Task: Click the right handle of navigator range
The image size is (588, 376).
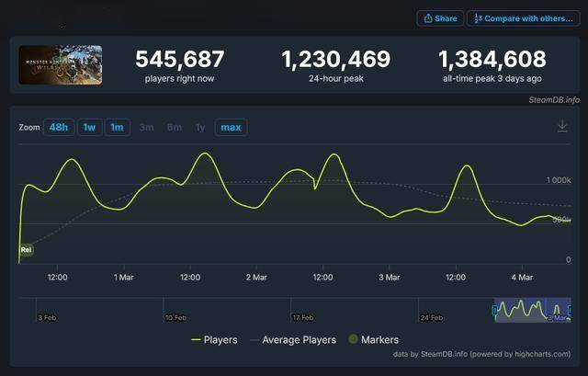Action: (570, 311)
